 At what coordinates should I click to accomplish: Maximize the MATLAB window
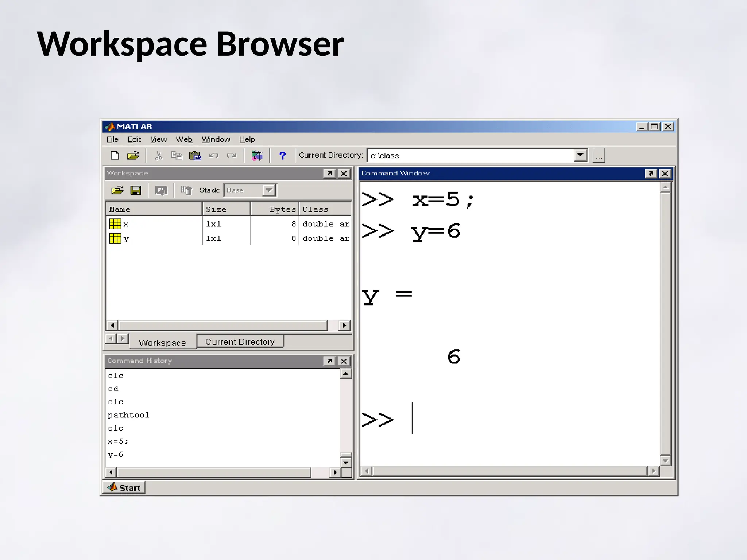pyautogui.click(x=654, y=127)
